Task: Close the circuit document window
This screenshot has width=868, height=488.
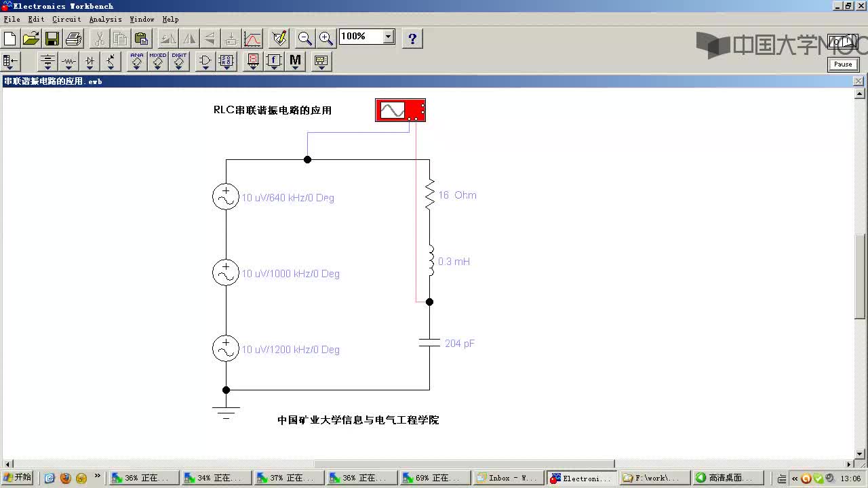Action: pos(858,81)
